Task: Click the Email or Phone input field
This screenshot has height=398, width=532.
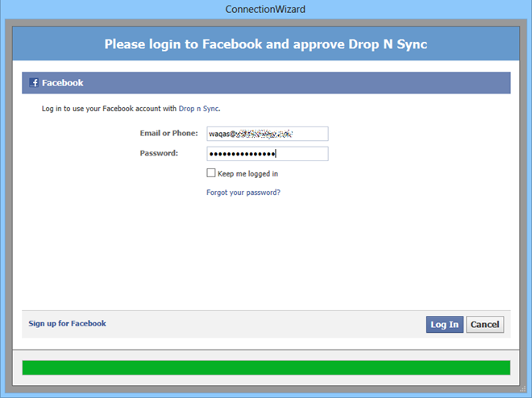Action: click(x=268, y=134)
